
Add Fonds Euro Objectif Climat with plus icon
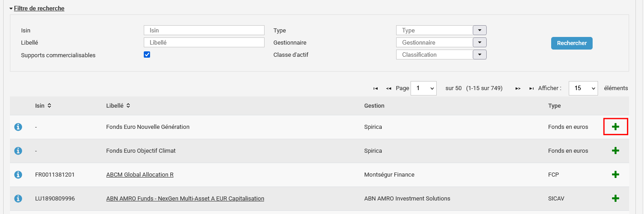[x=616, y=151]
